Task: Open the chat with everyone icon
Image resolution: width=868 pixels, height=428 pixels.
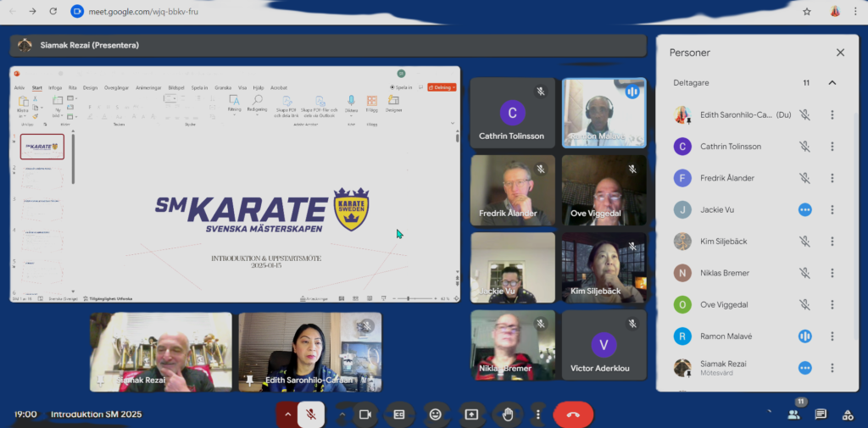Action: pyautogui.click(x=821, y=414)
